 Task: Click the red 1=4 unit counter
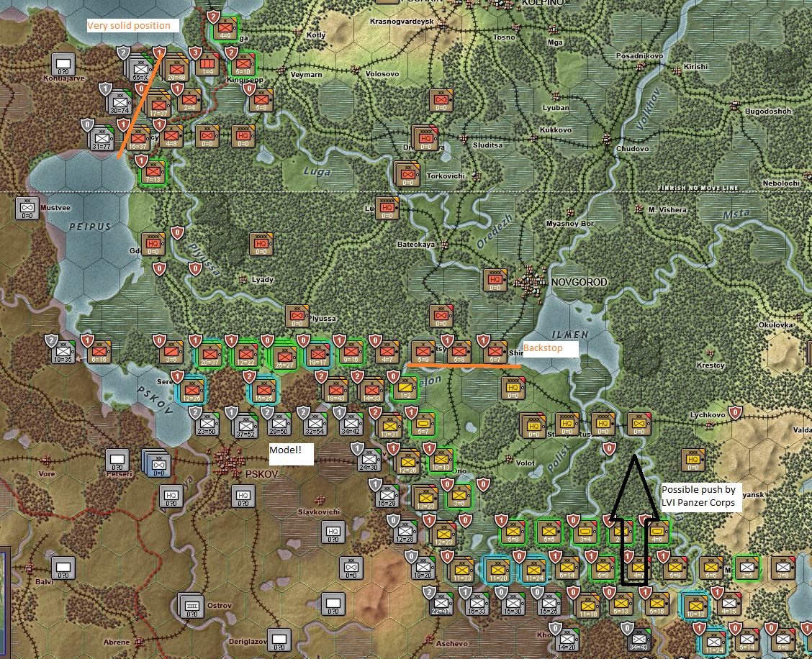[x=207, y=64]
